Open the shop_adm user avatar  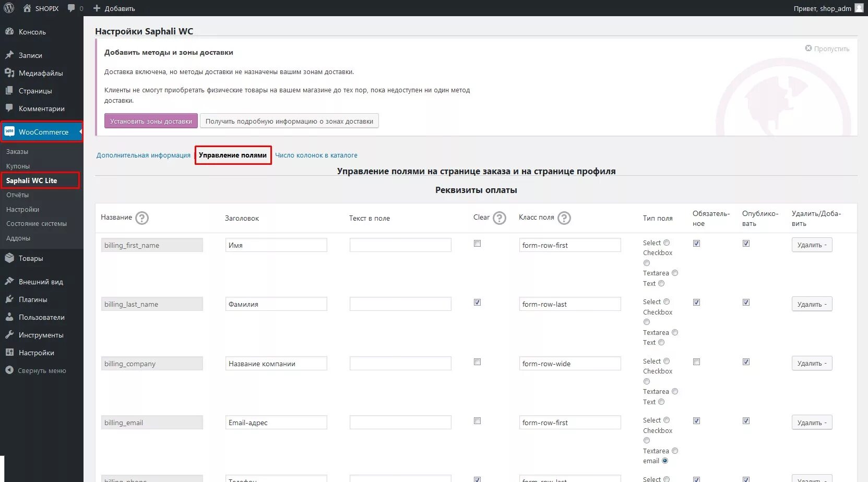pyautogui.click(x=859, y=8)
